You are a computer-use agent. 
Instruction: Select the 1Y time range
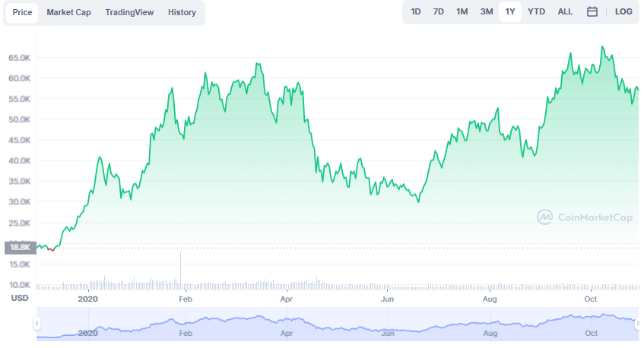tap(510, 12)
